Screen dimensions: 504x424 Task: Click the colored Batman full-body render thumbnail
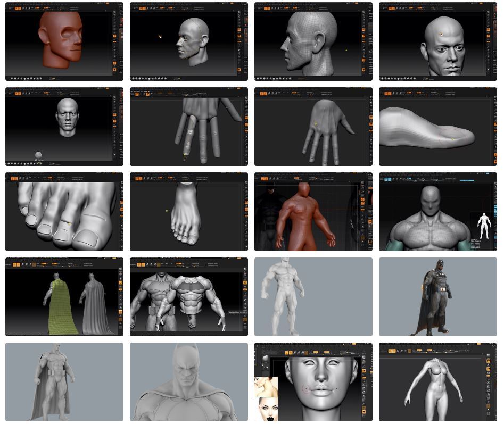pos(438,297)
